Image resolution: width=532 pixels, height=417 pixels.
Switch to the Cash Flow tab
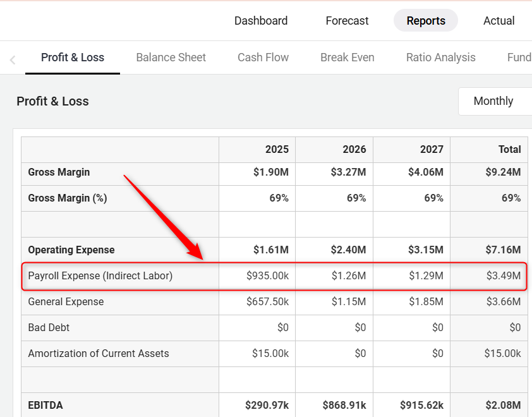point(263,57)
